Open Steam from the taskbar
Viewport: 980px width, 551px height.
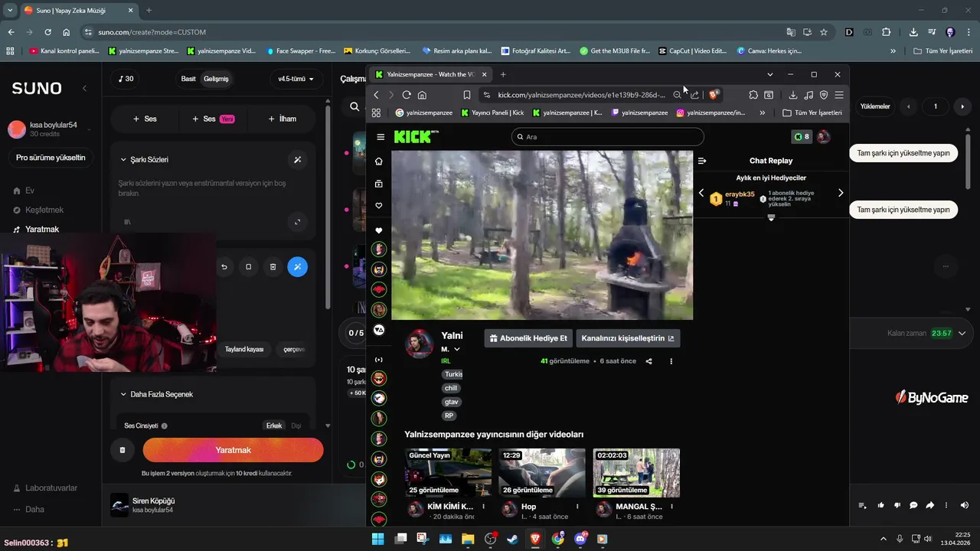[512, 539]
